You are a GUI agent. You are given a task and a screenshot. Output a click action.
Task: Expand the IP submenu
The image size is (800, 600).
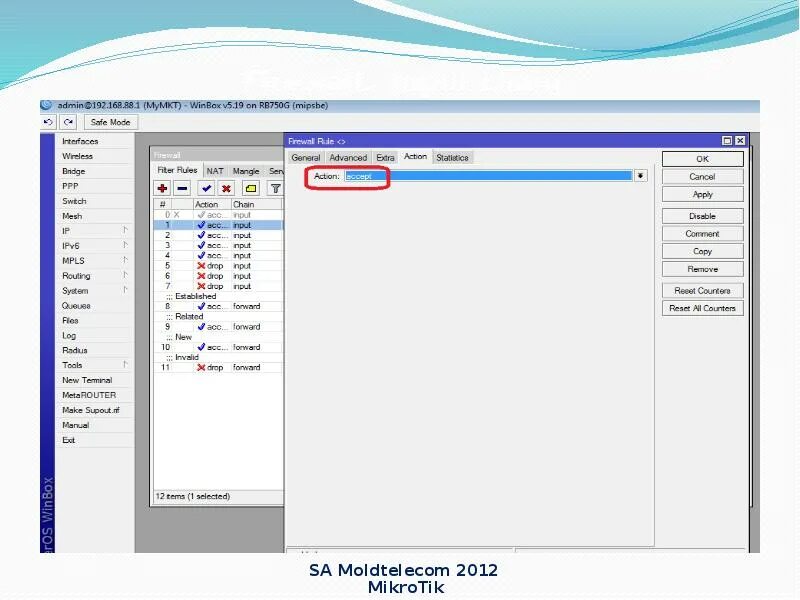(x=94, y=231)
